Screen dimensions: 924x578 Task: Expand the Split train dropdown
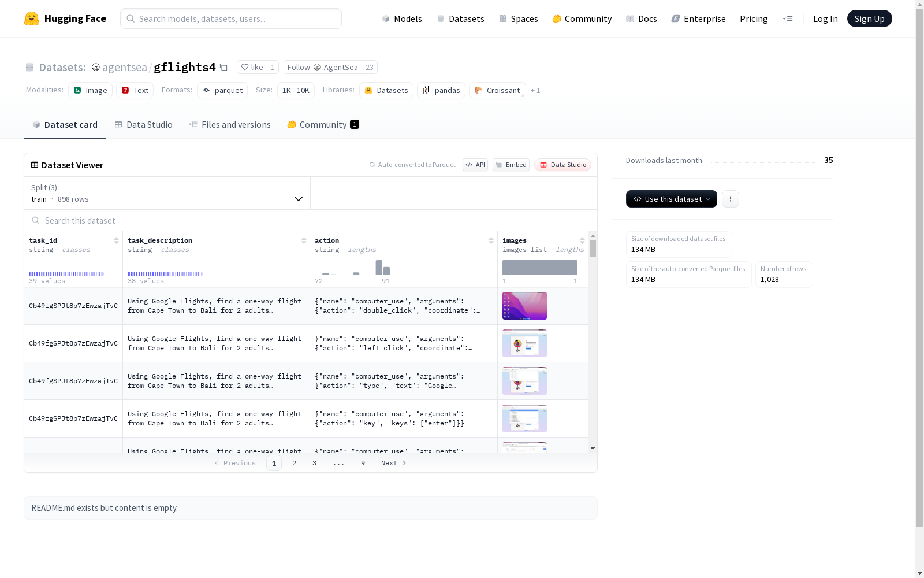167,193
